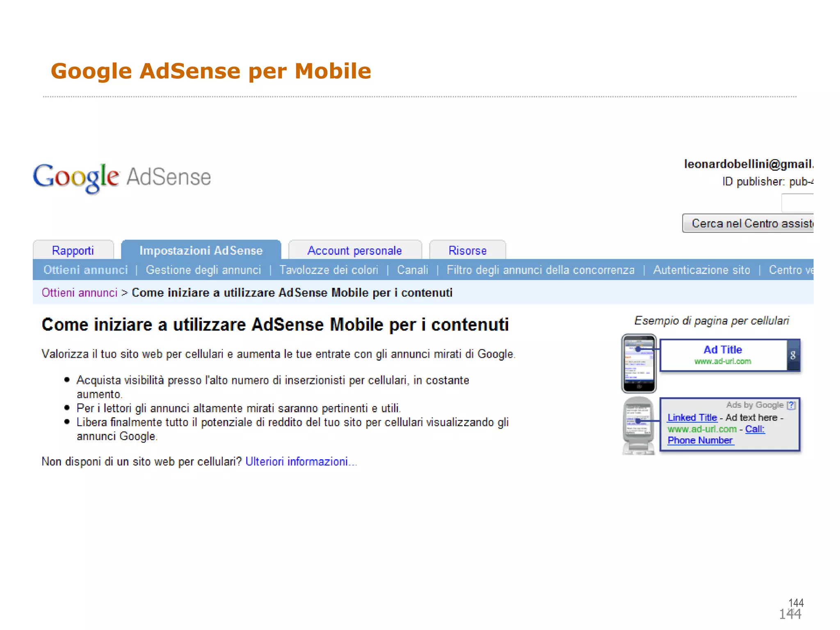This screenshot has height=630, width=840.
Task: Open Filtro degli annunci della concorrenza
Action: coord(541,270)
